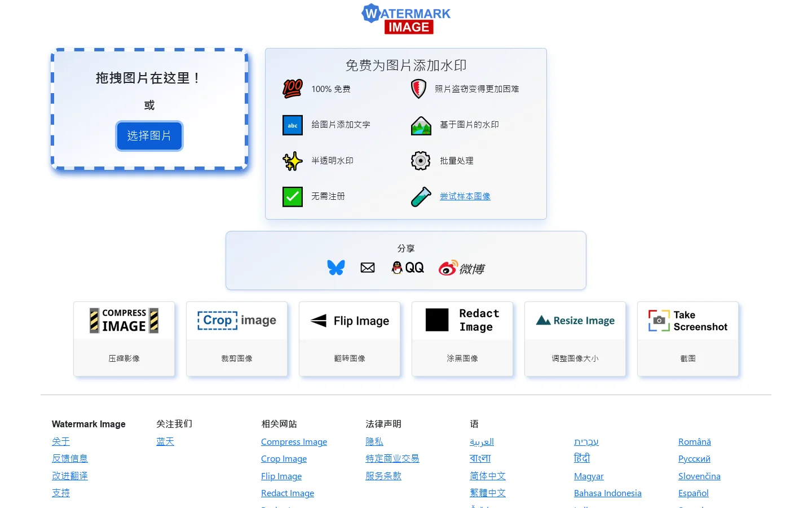The image size is (812, 508).
Task: Click the 选择图片 button
Action: pos(149,136)
